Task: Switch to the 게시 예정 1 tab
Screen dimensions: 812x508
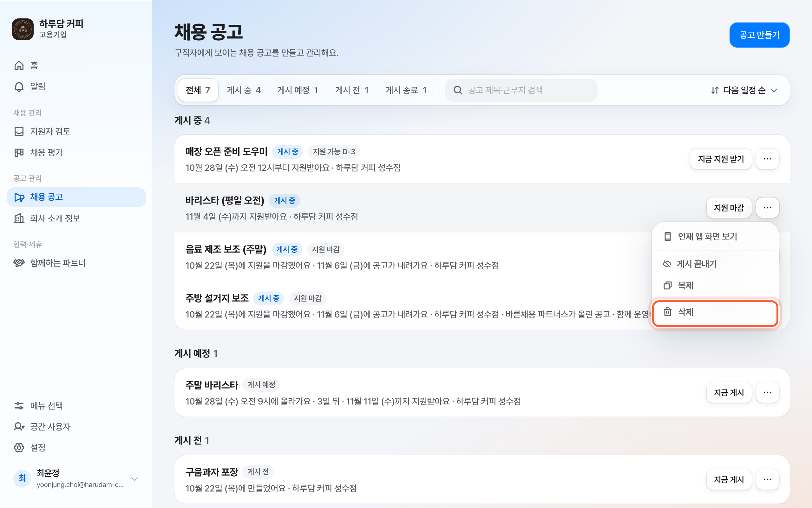Action: [x=298, y=90]
